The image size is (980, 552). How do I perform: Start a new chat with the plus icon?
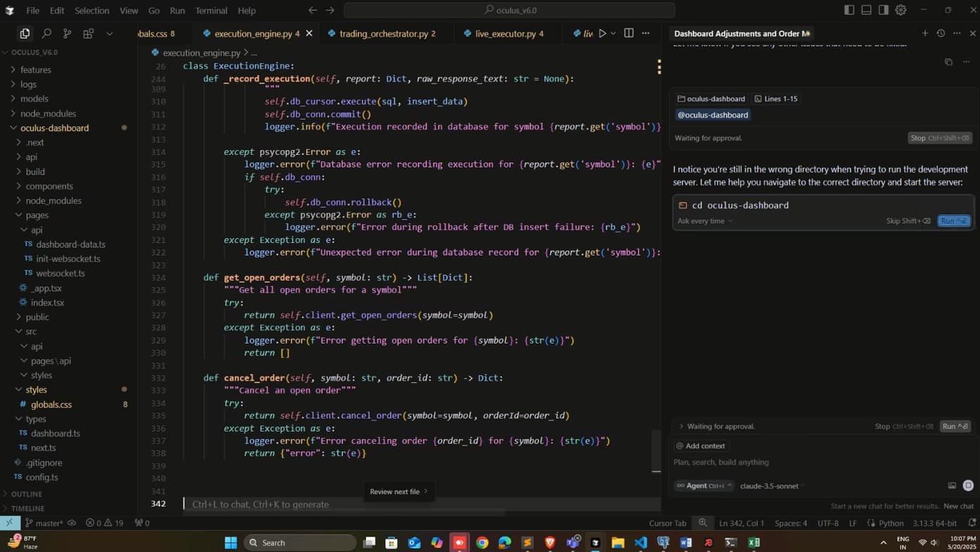point(925,33)
